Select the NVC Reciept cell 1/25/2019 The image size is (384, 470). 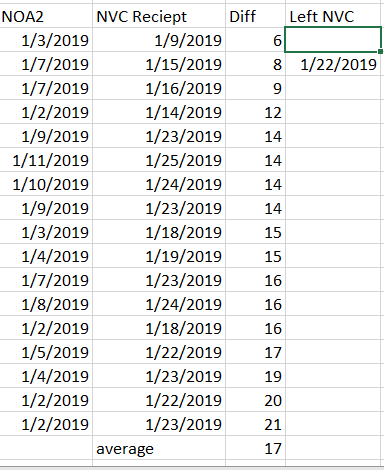tap(159, 160)
